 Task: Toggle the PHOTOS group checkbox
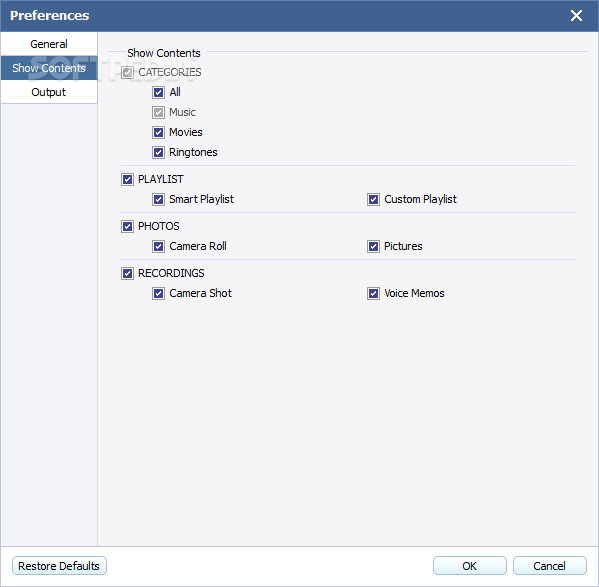coord(127,226)
